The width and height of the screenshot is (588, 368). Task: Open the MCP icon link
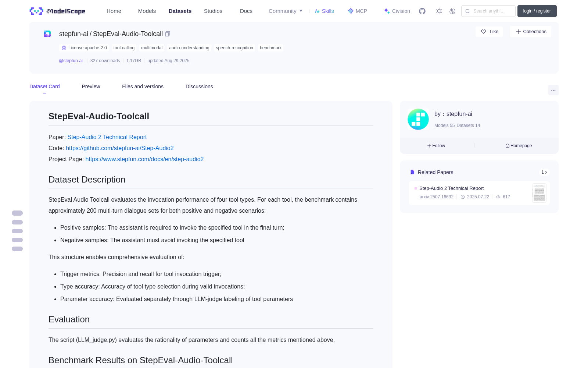357,11
